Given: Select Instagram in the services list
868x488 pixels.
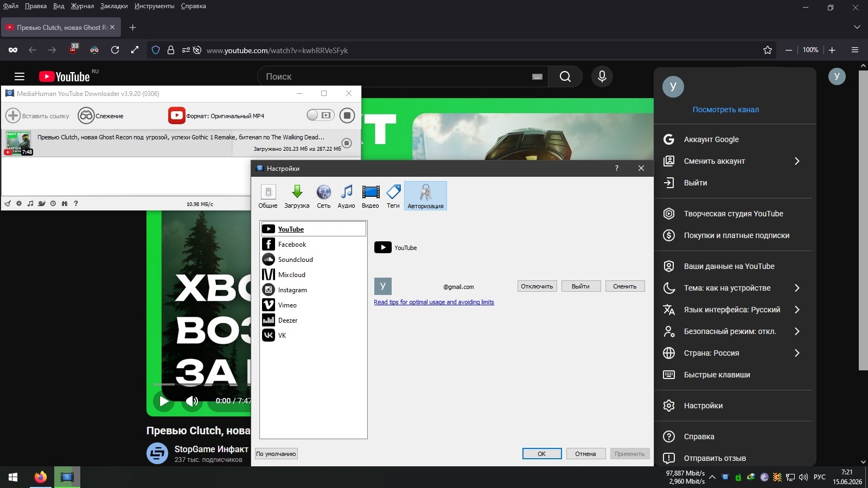Looking at the screenshot, I should pyautogui.click(x=313, y=290).
